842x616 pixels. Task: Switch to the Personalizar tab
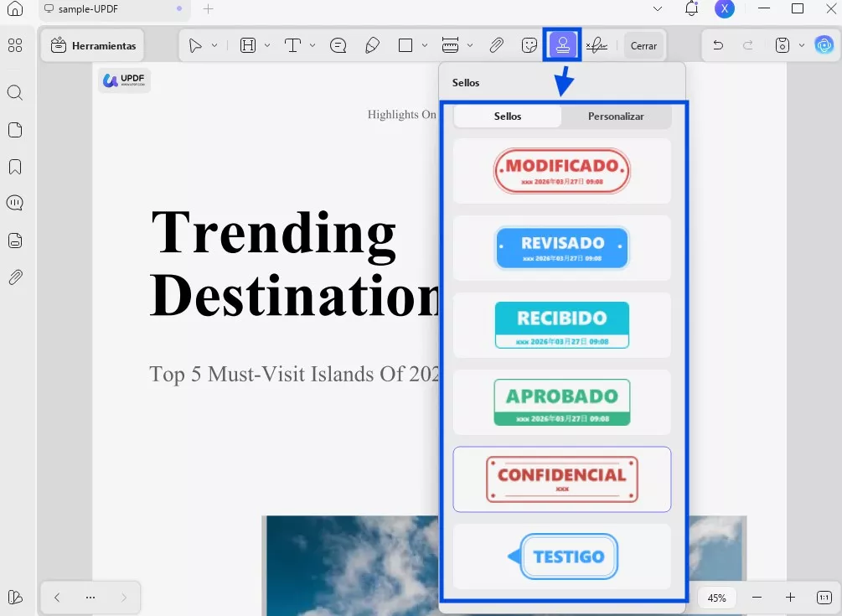tap(616, 116)
